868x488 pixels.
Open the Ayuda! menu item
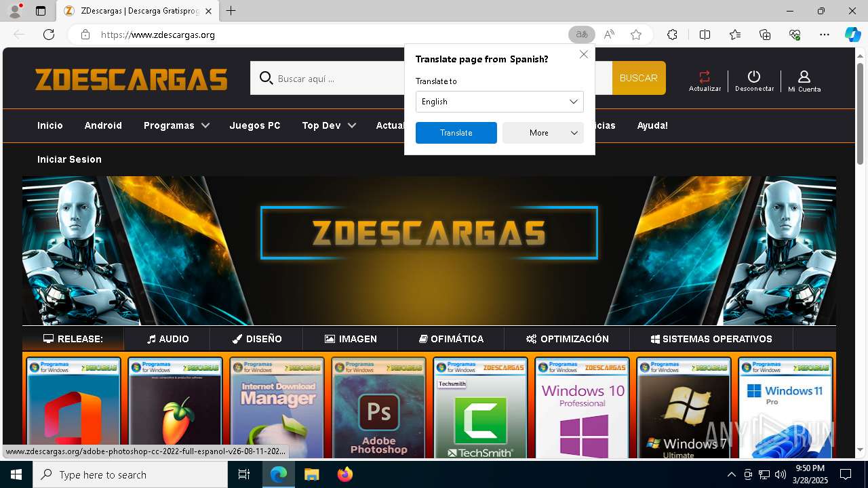tap(652, 125)
